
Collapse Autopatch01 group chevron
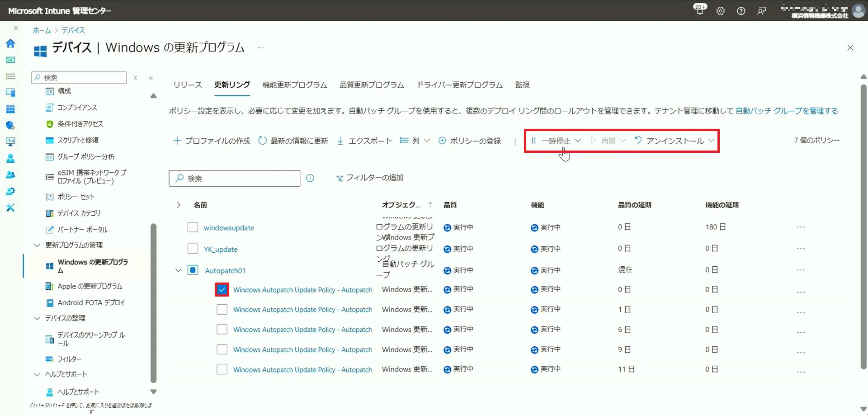pyautogui.click(x=179, y=270)
